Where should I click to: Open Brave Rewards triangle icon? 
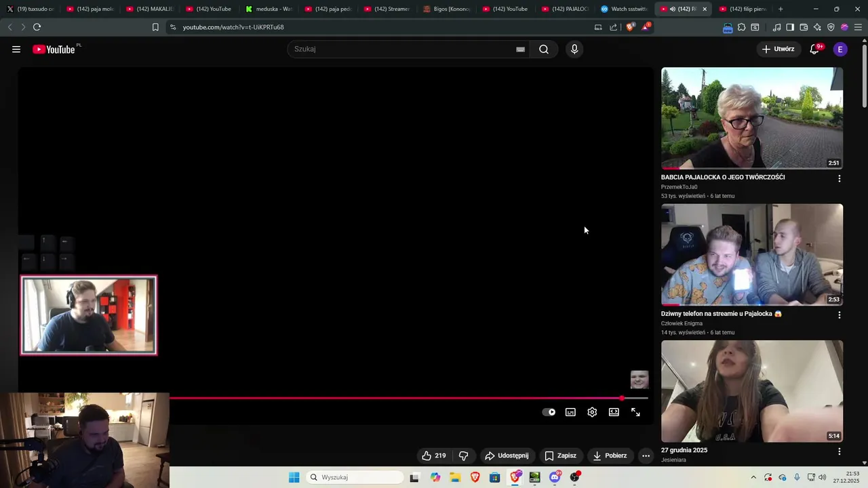[x=646, y=27]
